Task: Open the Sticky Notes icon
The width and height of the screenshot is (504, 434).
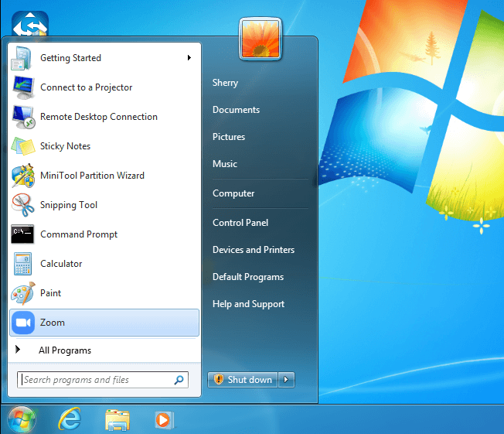Action: pos(23,146)
